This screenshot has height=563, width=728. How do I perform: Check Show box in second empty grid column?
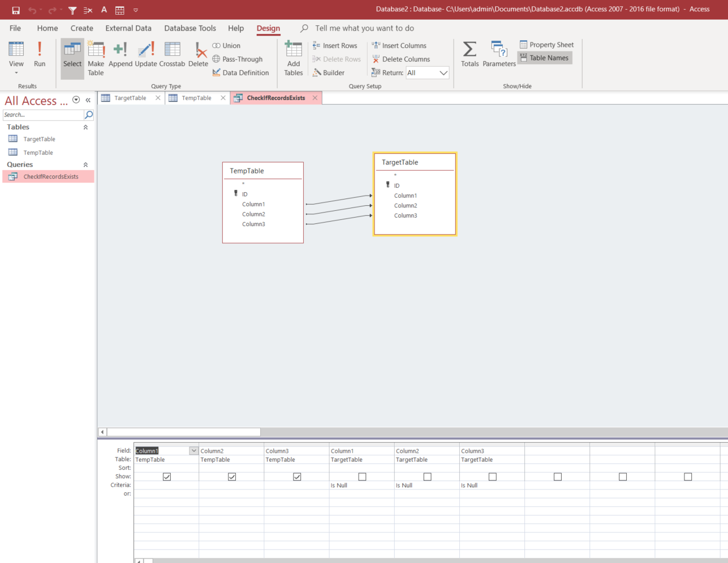click(623, 477)
